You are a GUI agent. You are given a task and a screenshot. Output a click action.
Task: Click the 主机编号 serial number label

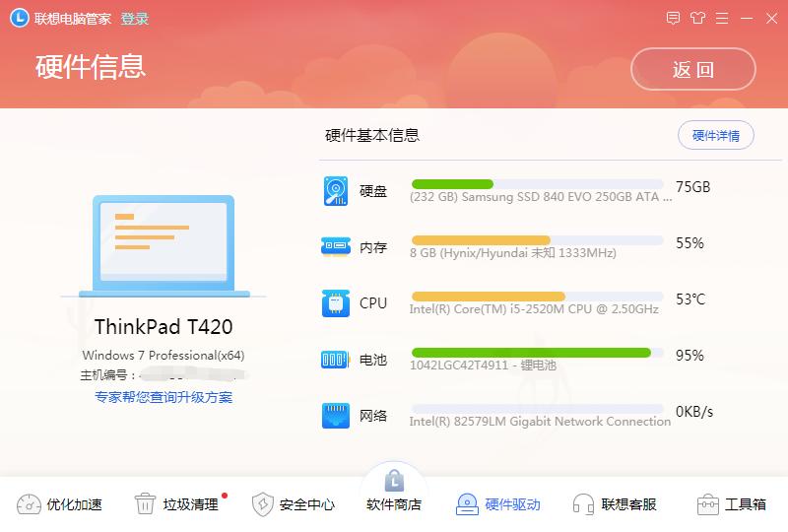107,375
